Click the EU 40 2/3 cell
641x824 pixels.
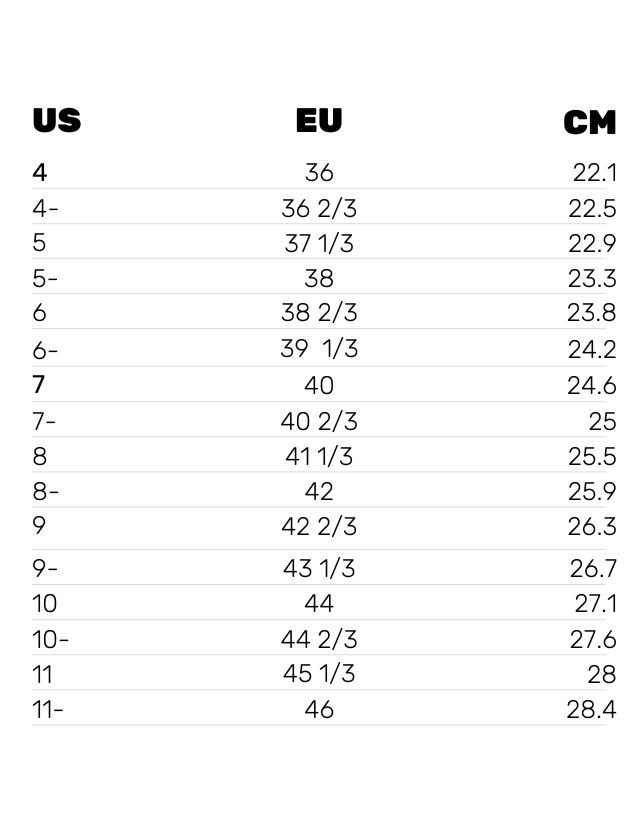pos(319,421)
